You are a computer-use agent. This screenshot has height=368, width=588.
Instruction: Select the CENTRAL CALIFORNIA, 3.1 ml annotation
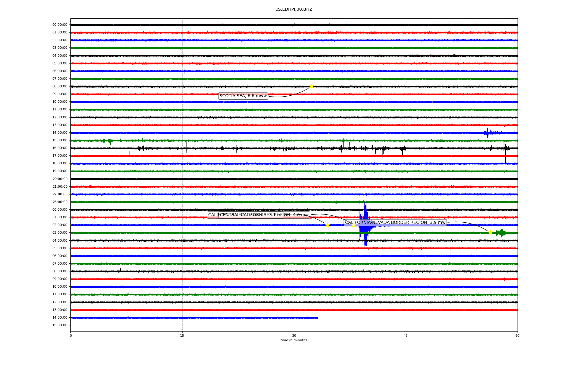coord(251,215)
